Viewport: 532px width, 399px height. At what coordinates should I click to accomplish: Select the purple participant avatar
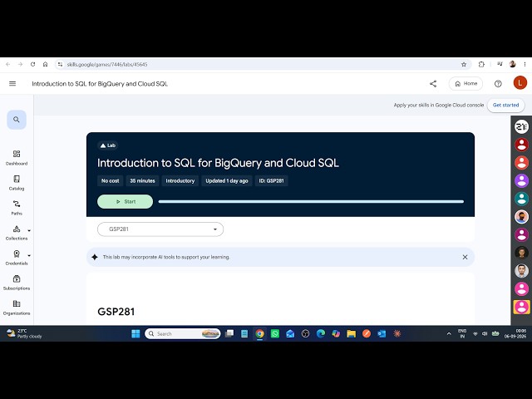point(521,181)
